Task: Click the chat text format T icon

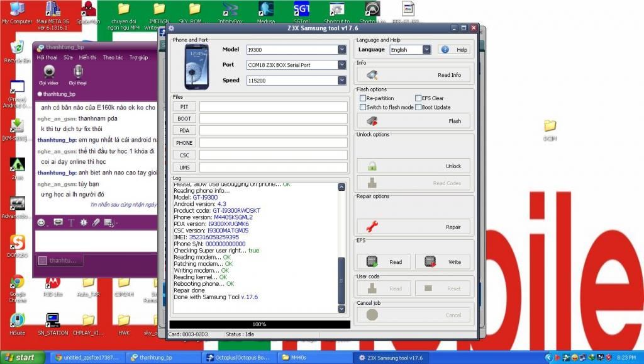Action: [x=71, y=222]
